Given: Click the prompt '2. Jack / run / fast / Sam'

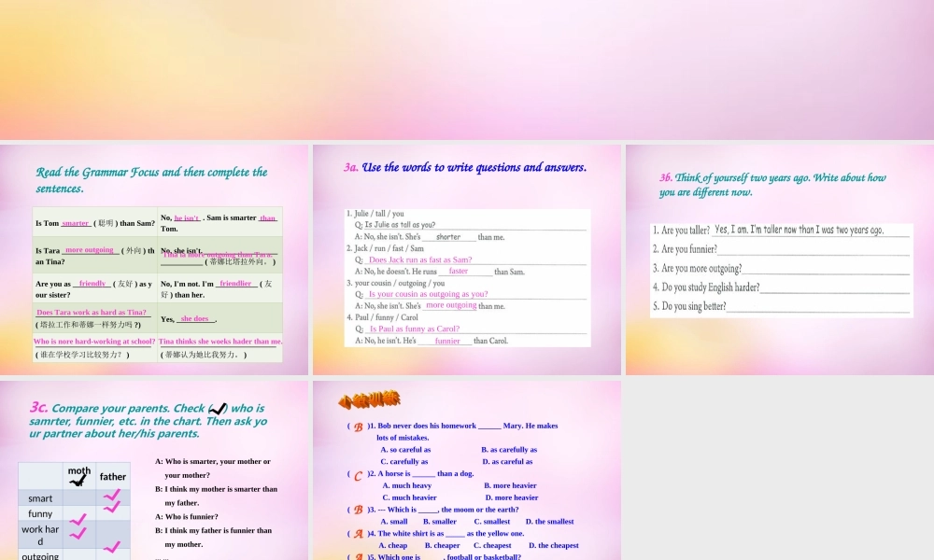Looking at the screenshot, I should pos(386,248).
